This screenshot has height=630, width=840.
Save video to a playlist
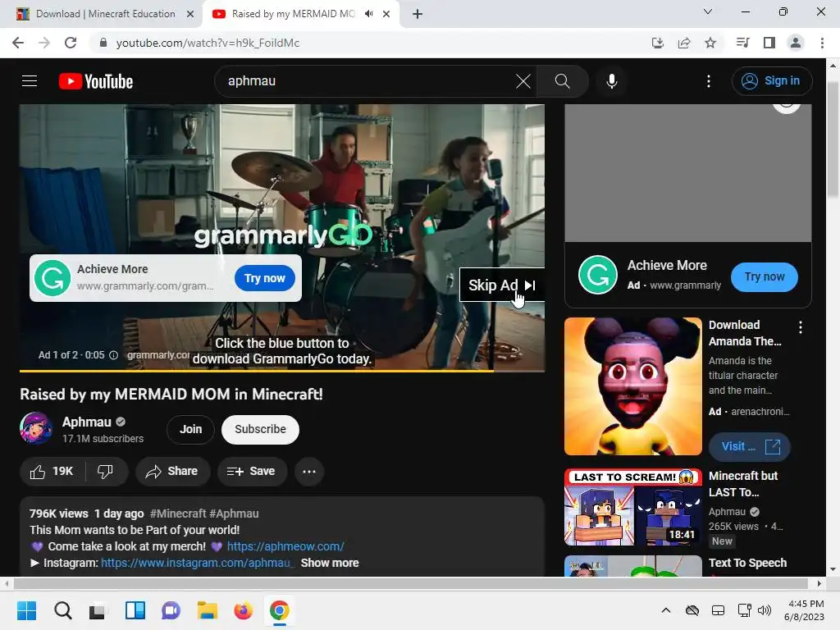[251, 472]
